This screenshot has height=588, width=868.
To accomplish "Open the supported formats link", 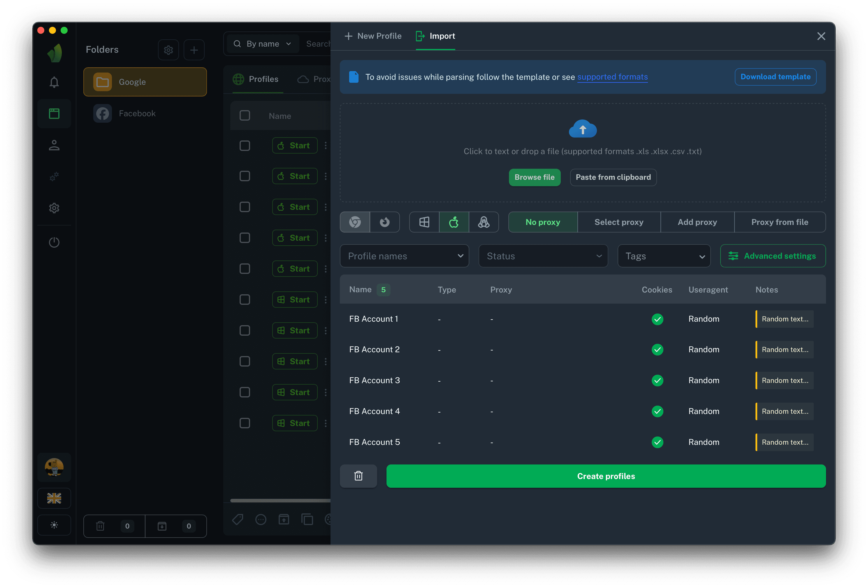I will point(612,77).
